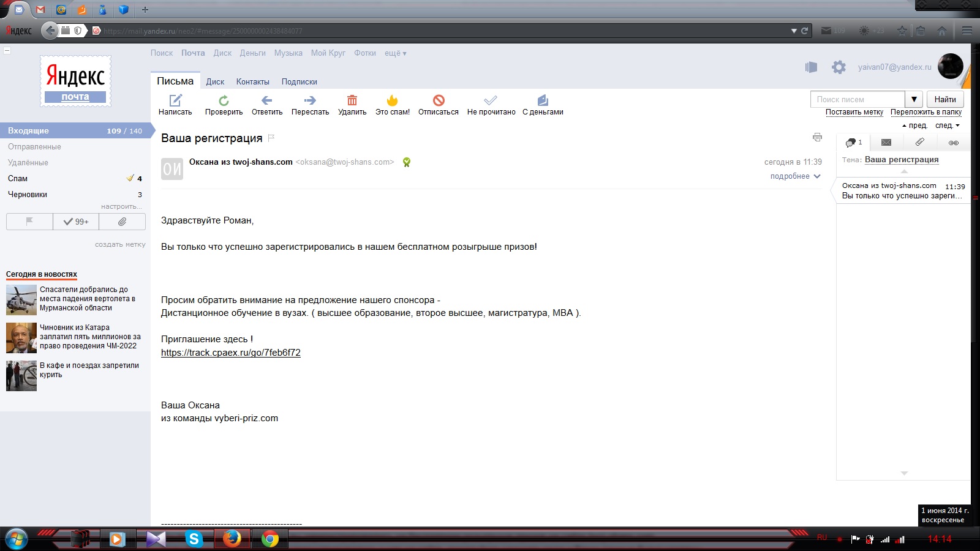Mark message with Это спам! icon
Viewport: 980px width, 551px height.
(x=393, y=100)
